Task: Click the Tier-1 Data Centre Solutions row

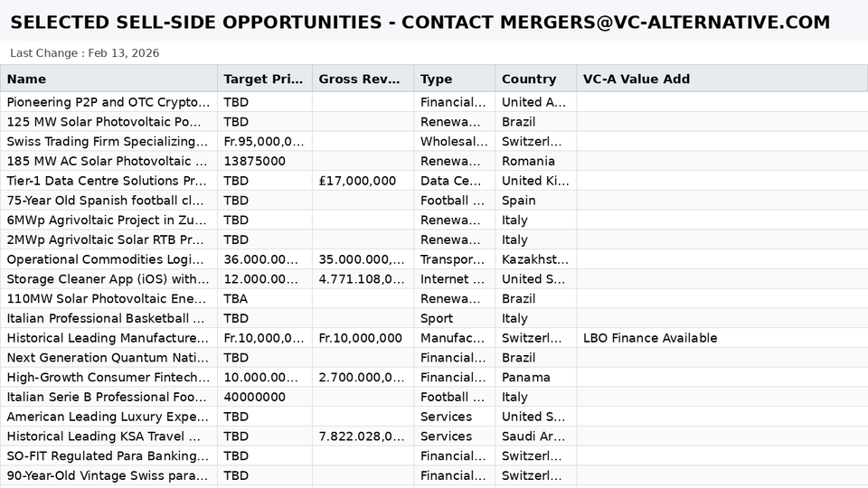Action: tap(108, 181)
